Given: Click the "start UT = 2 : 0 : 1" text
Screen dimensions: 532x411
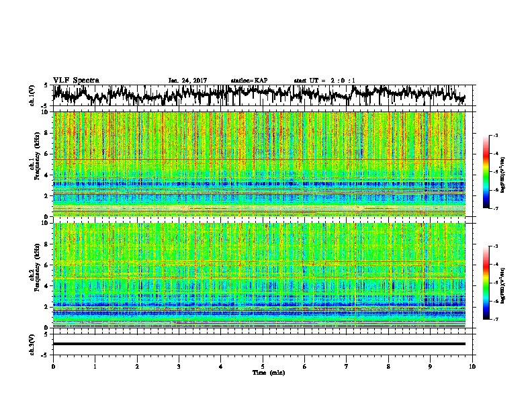Looking at the screenshot, I should click(x=324, y=81).
